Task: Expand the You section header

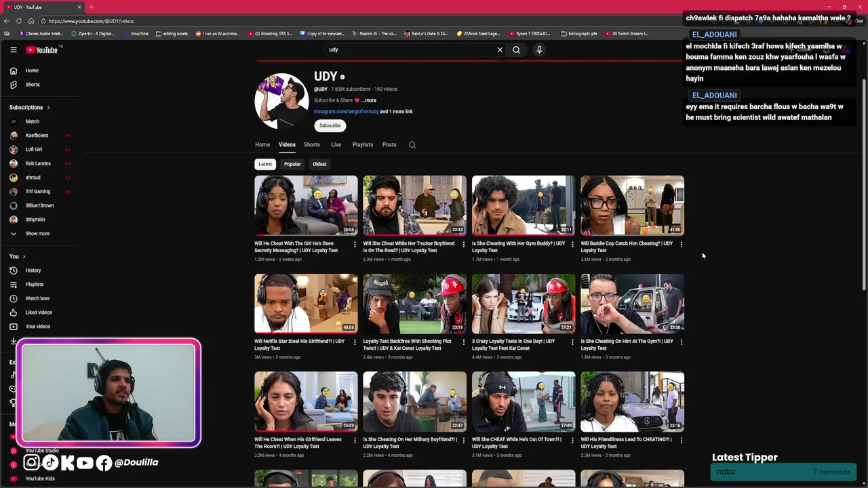Action: tap(17, 256)
